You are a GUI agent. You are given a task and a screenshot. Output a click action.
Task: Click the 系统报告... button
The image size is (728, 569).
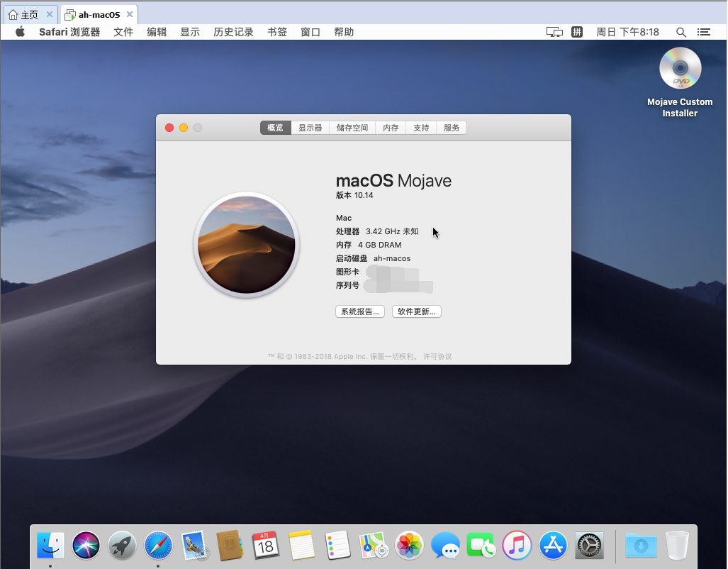coord(360,311)
